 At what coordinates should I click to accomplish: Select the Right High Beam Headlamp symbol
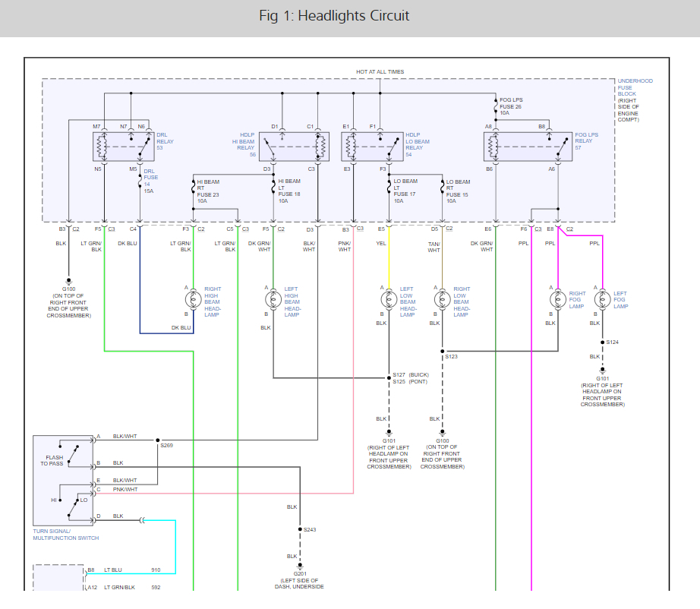coord(194,299)
